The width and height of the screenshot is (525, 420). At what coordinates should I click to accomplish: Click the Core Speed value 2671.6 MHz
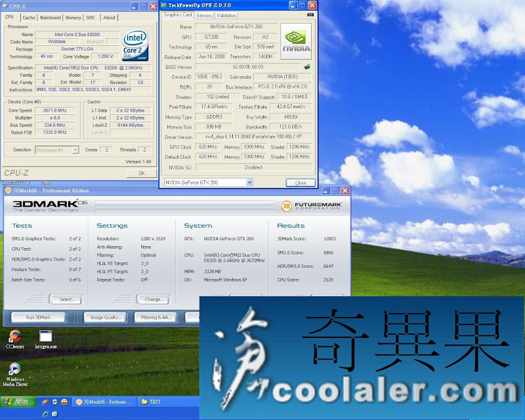tap(55, 110)
